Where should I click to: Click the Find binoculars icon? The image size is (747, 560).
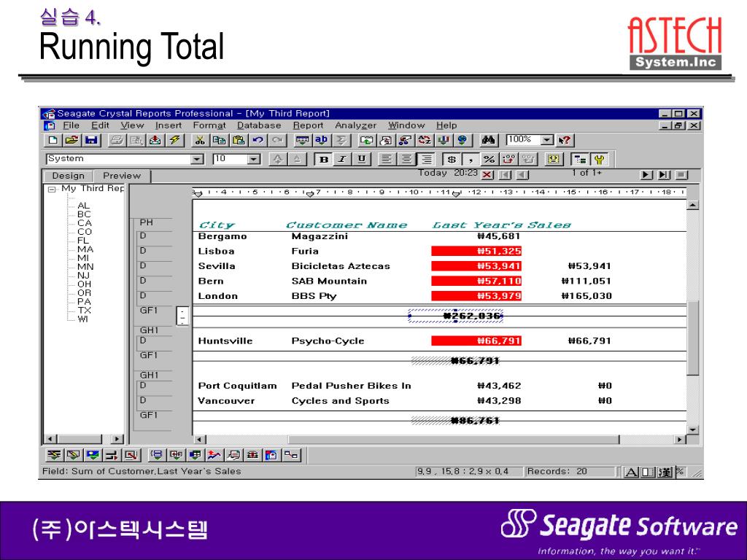tap(488, 140)
